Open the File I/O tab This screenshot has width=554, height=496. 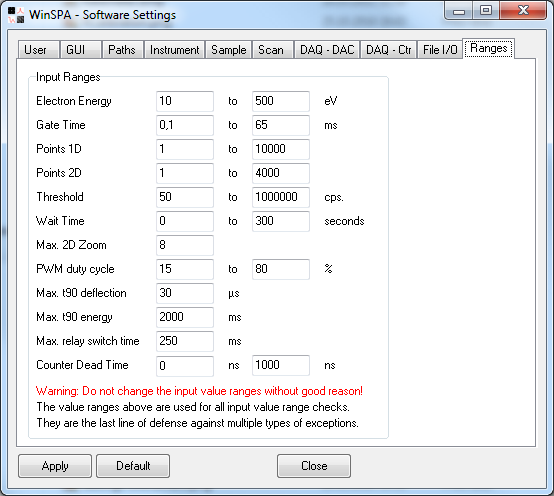coord(440,49)
